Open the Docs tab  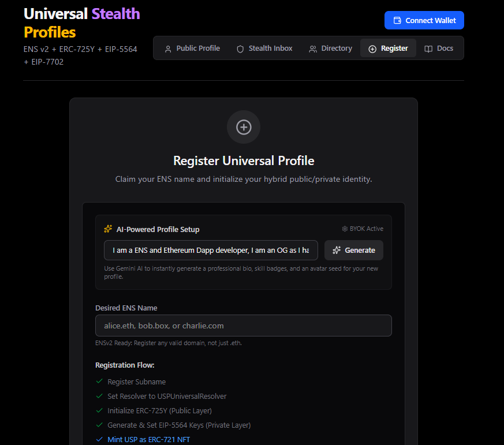pyautogui.click(x=439, y=48)
